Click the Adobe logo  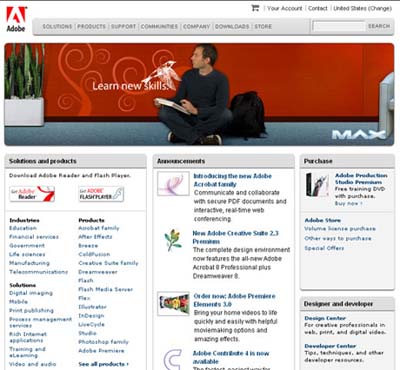(16, 19)
